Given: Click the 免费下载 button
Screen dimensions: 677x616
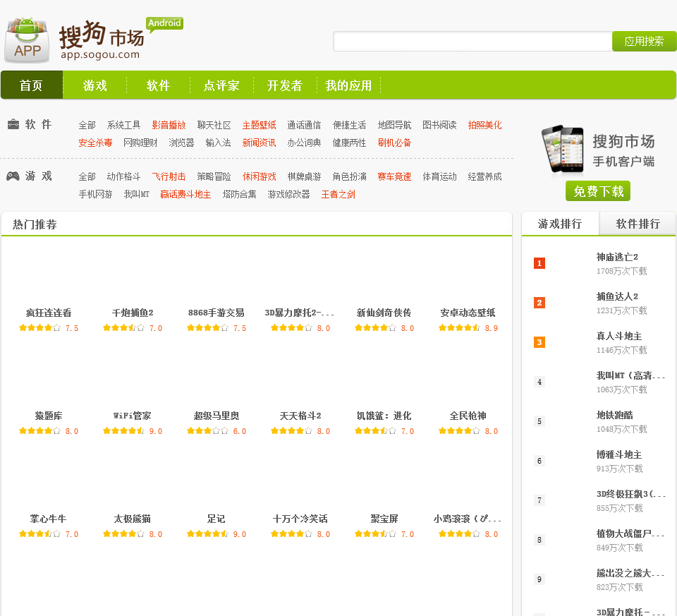Looking at the screenshot, I should coord(598,191).
